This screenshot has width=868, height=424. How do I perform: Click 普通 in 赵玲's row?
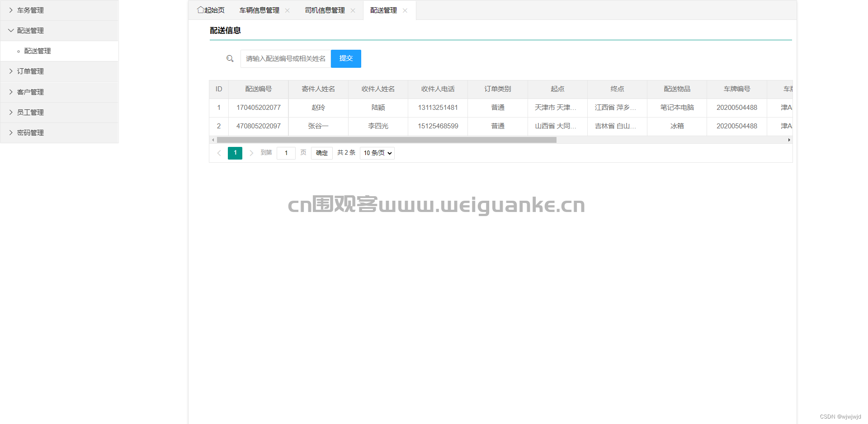tap(498, 108)
